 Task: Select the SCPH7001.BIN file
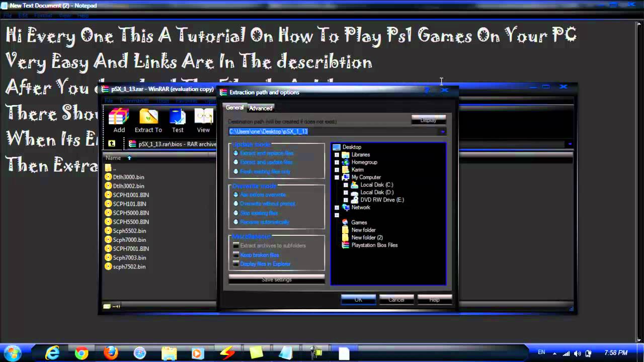pyautogui.click(x=127, y=249)
